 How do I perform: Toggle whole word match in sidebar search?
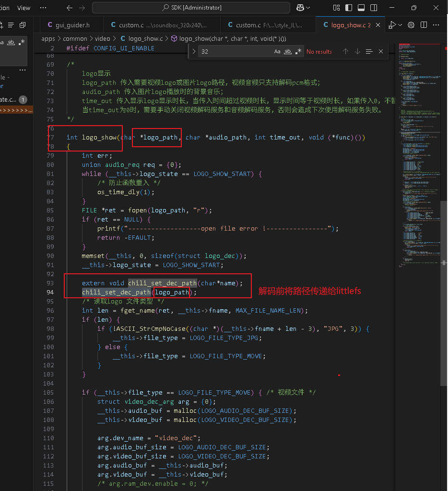tap(11, 42)
